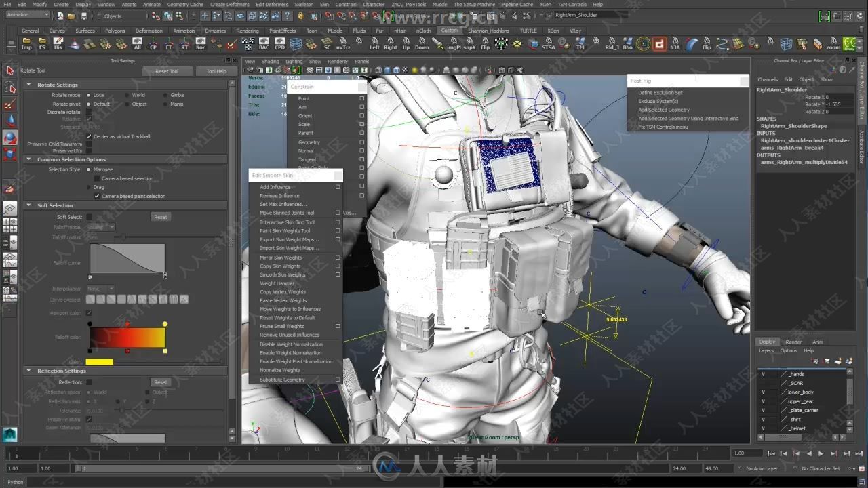Select the World rotate mode radio button
This screenshot has height=488, width=868.
127,95
